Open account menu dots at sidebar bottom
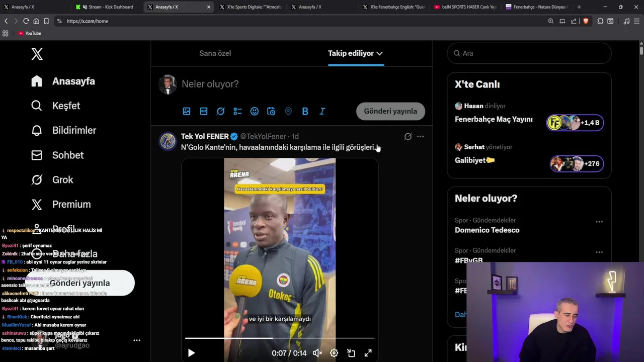 tap(136, 340)
